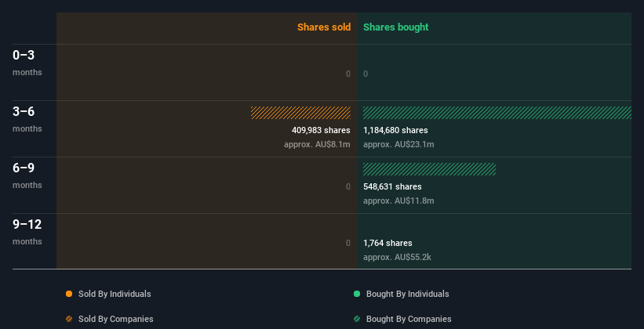Click the 0–3 months row label

coord(27,63)
